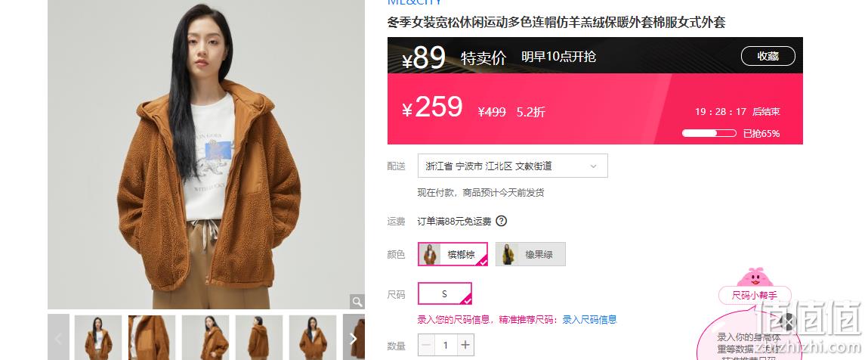Select first front-view jacket thumbnail
868x360 pixels.
point(98,338)
